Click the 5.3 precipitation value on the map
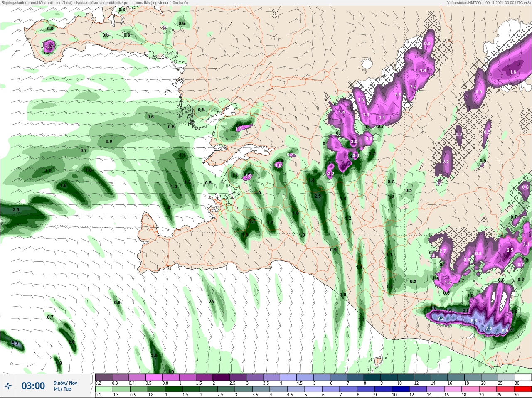The height and width of the screenshot is (398, 532). point(15,343)
